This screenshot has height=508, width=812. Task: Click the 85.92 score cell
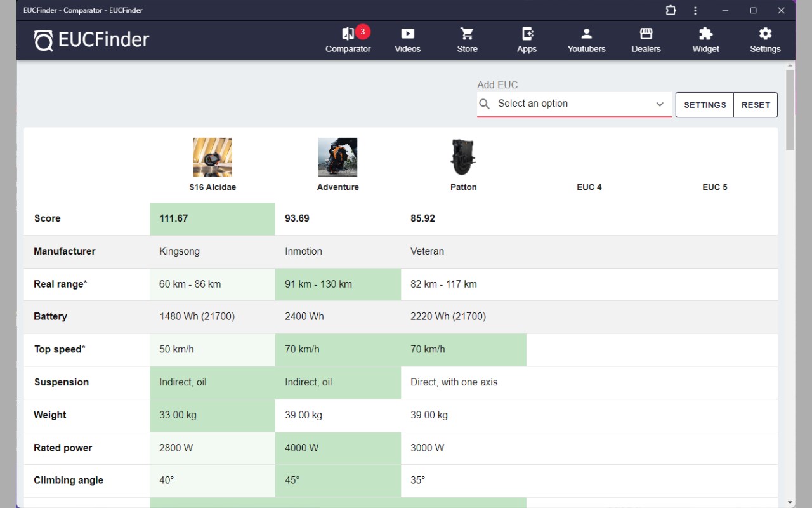coord(464,218)
